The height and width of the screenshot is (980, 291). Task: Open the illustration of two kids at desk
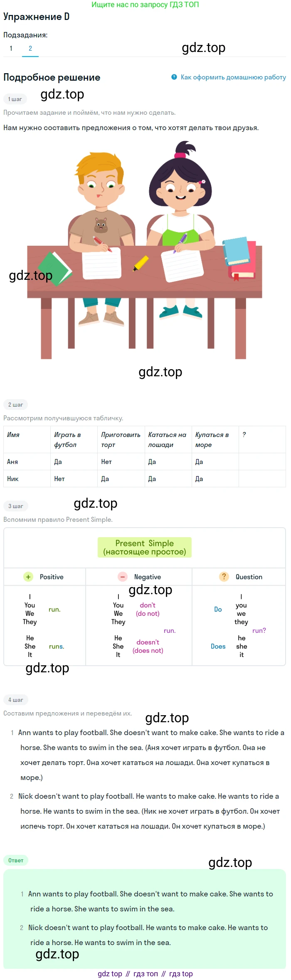(x=145, y=249)
